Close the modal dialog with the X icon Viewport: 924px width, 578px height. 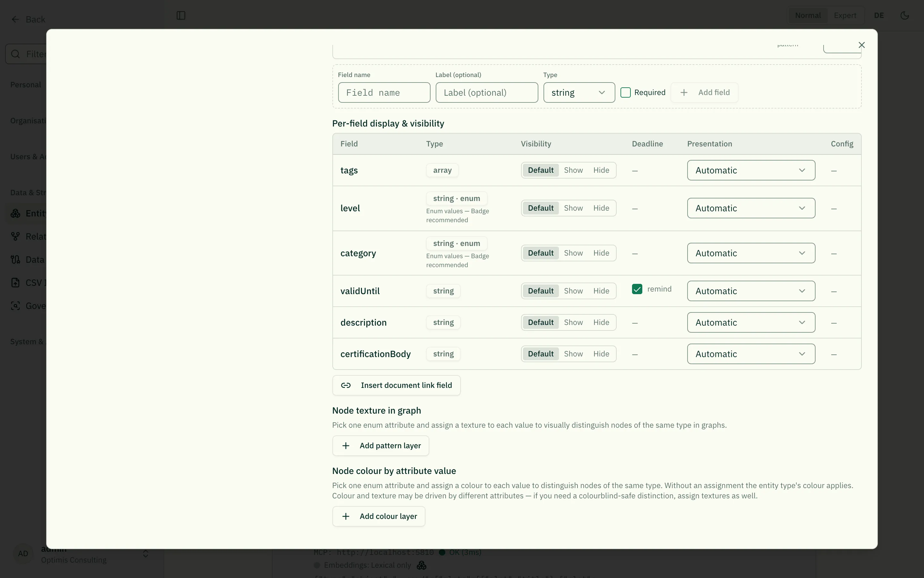tap(861, 45)
